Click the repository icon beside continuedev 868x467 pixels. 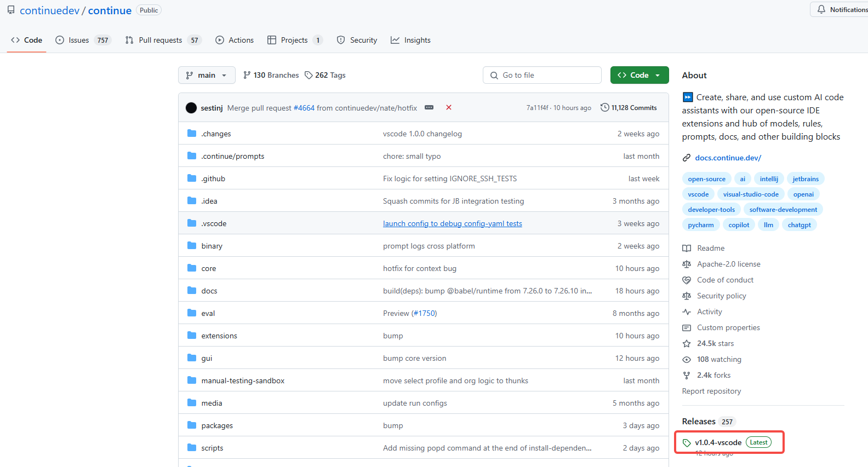(11, 10)
